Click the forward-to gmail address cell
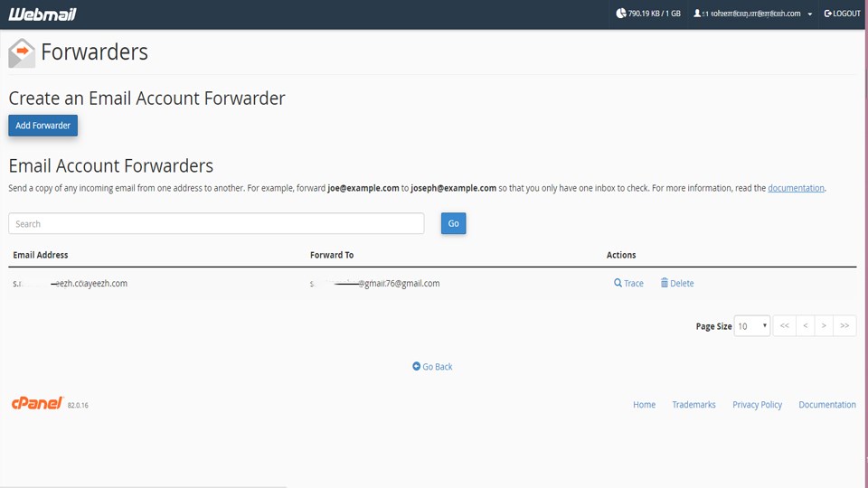 374,283
